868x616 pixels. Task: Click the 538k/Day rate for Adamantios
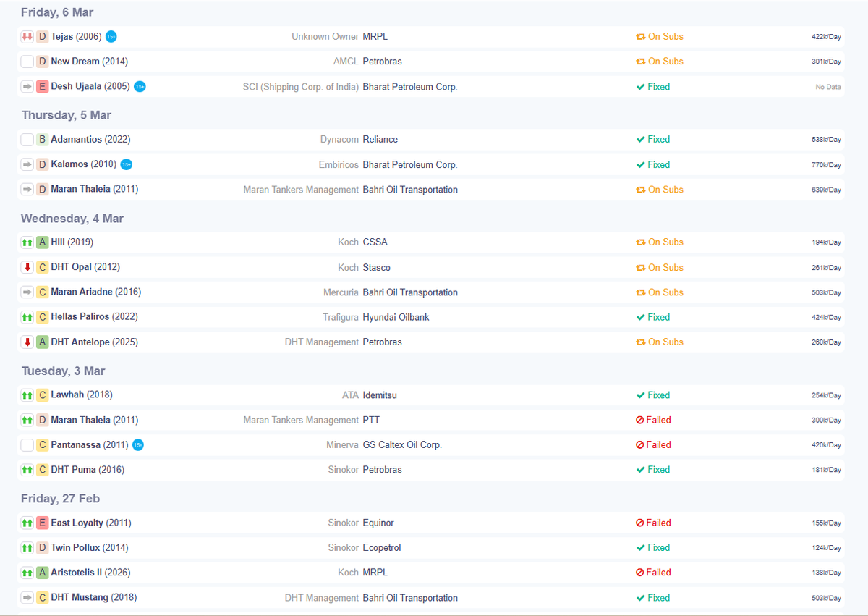coord(826,140)
